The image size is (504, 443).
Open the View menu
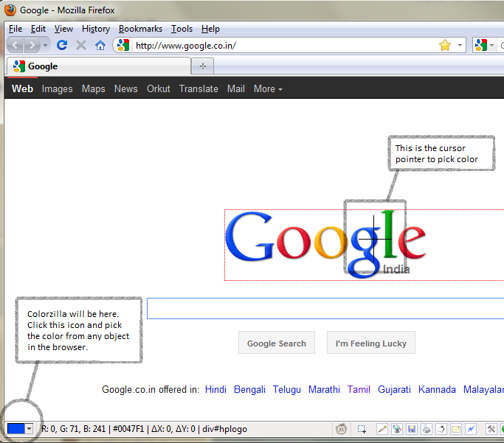tap(63, 29)
